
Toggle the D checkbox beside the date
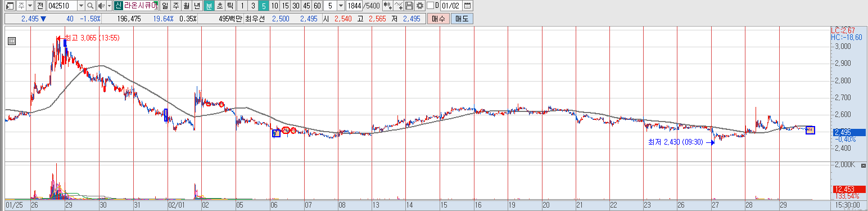point(430,6)
